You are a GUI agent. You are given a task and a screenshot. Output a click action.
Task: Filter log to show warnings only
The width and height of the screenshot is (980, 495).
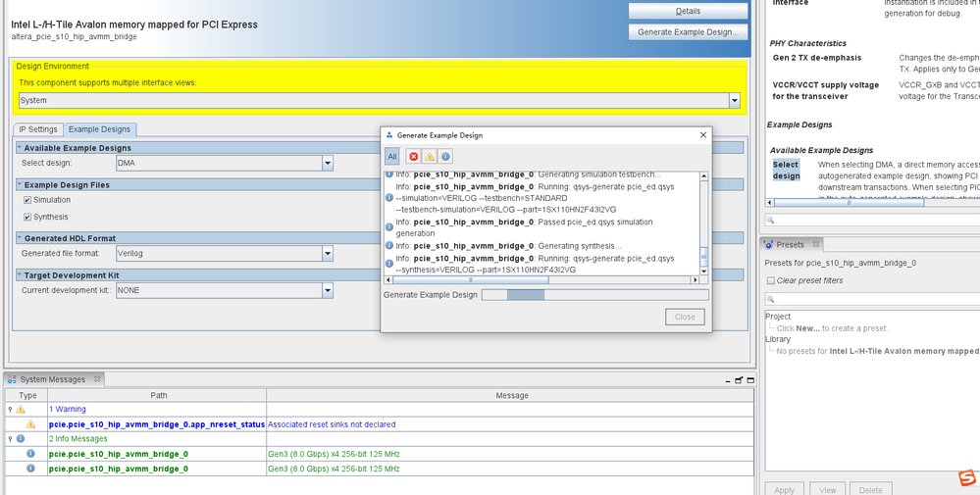(x=430, y=157)
